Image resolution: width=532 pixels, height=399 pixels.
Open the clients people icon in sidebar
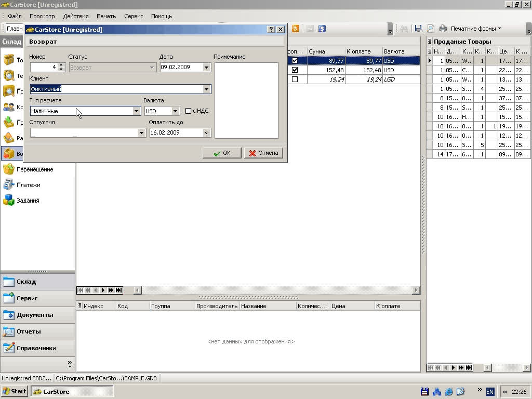point(9,107)
